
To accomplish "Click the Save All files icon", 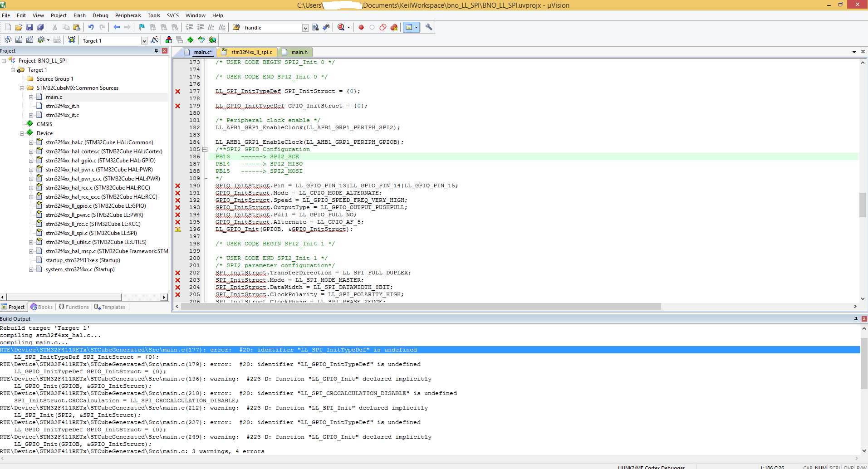I will 40,28.
